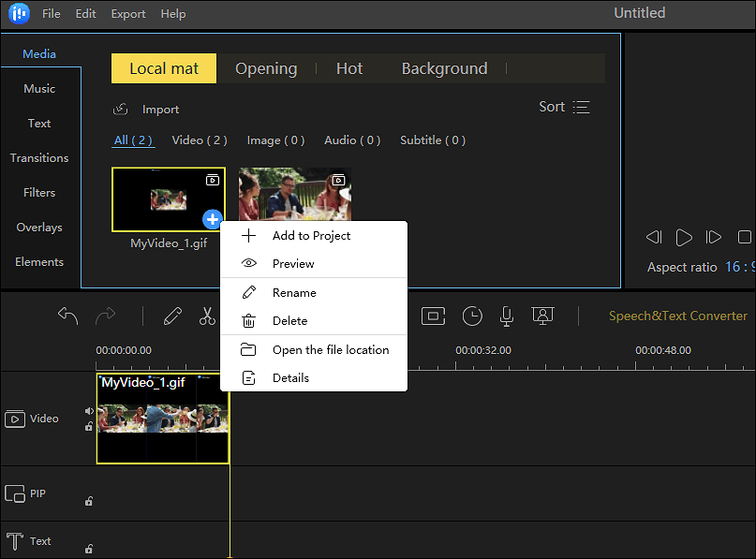The image size is (756, 559).
Task: Choose Rename from context menu
Action: point(314,292)
